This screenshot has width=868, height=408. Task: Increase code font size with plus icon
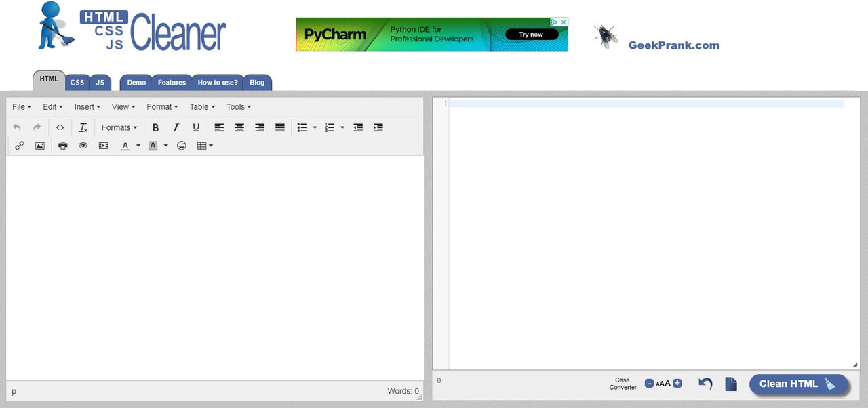click(677, 384)
